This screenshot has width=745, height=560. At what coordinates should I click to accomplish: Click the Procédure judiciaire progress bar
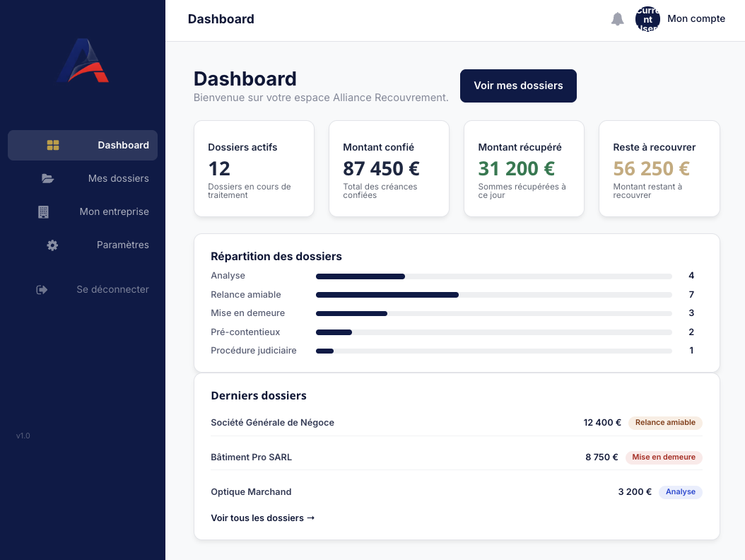493,351
